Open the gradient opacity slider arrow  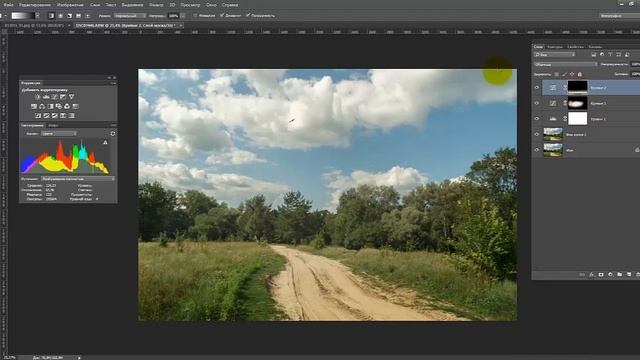click(182, 16)
